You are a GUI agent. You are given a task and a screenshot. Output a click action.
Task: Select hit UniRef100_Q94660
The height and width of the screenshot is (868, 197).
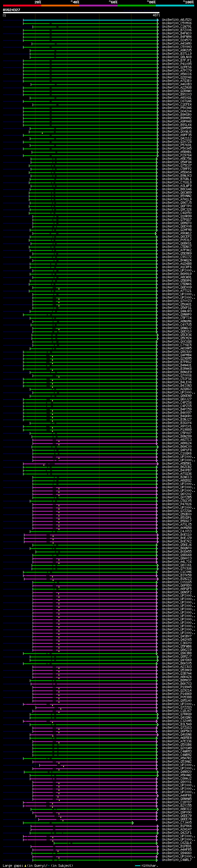point(177,854)
